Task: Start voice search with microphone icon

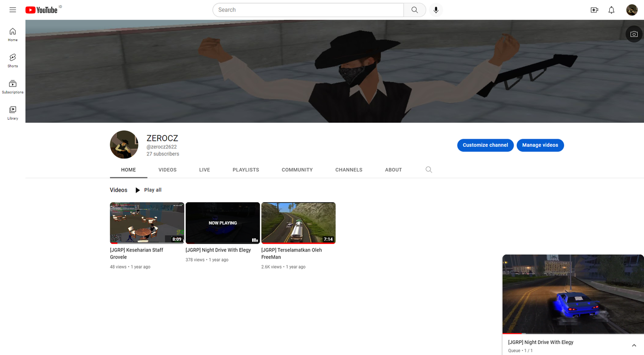Action: click(x=436, y=10)
